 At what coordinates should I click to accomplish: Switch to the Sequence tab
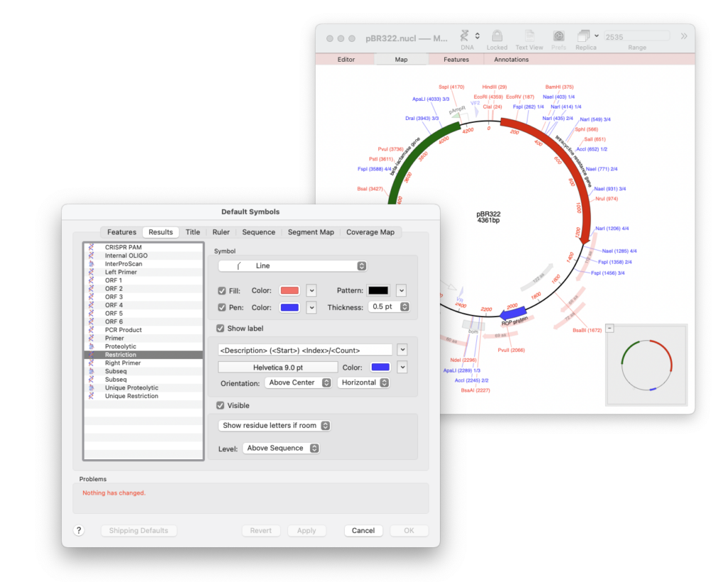point(259,232)
